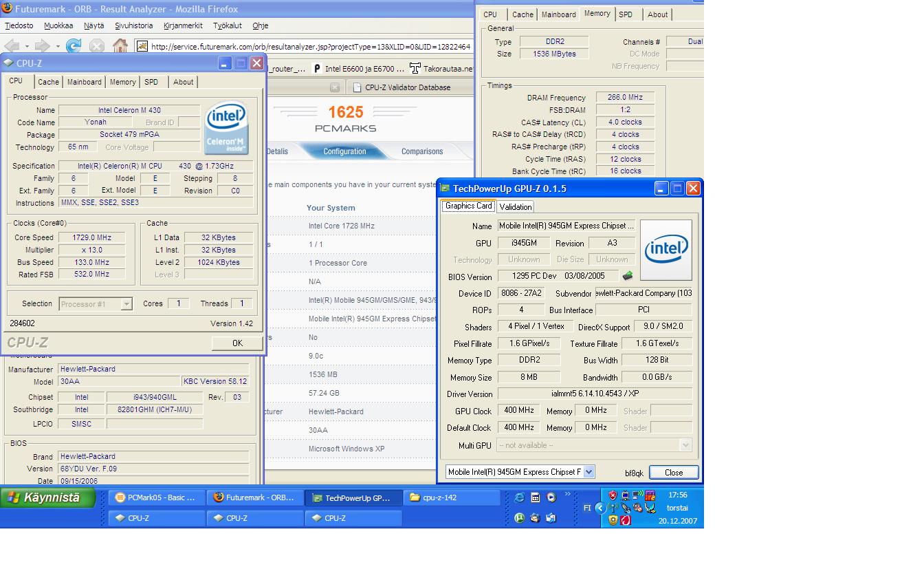Click the GPU-Z Driver Version field
The height and width of the screenshot is (578, 924).
[x=595, y=394]
